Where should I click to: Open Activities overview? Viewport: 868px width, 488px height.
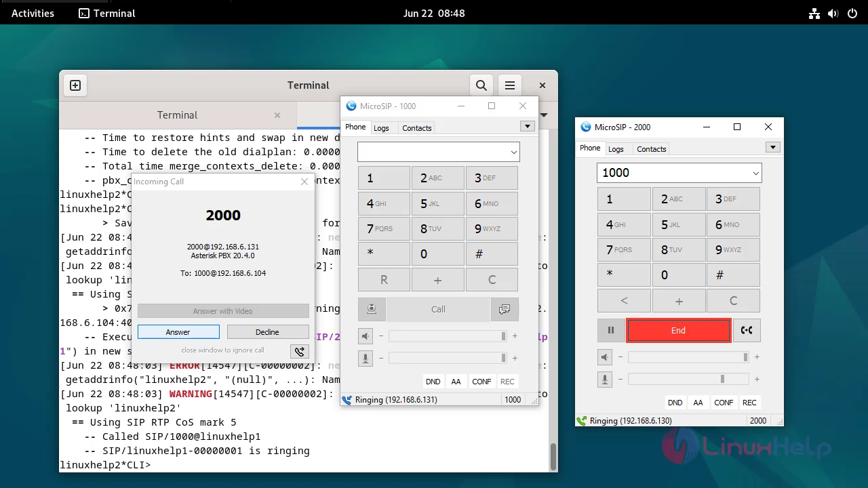point(33,13)
